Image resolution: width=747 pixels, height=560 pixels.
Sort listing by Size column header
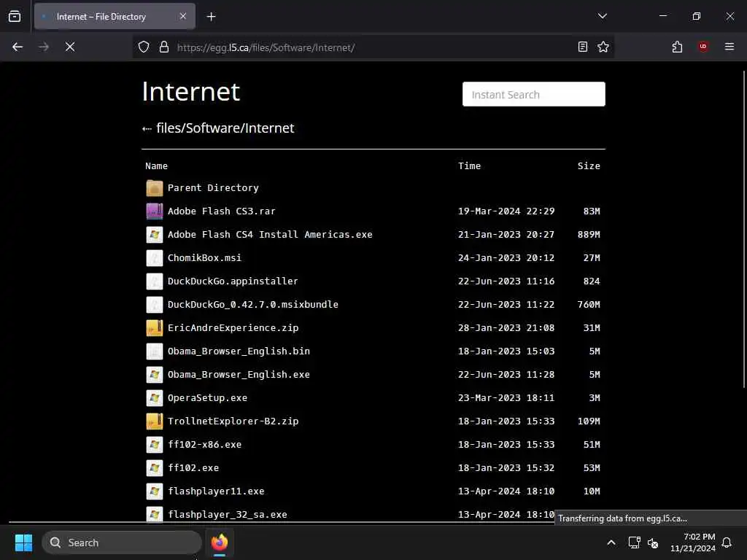[589, 166]
